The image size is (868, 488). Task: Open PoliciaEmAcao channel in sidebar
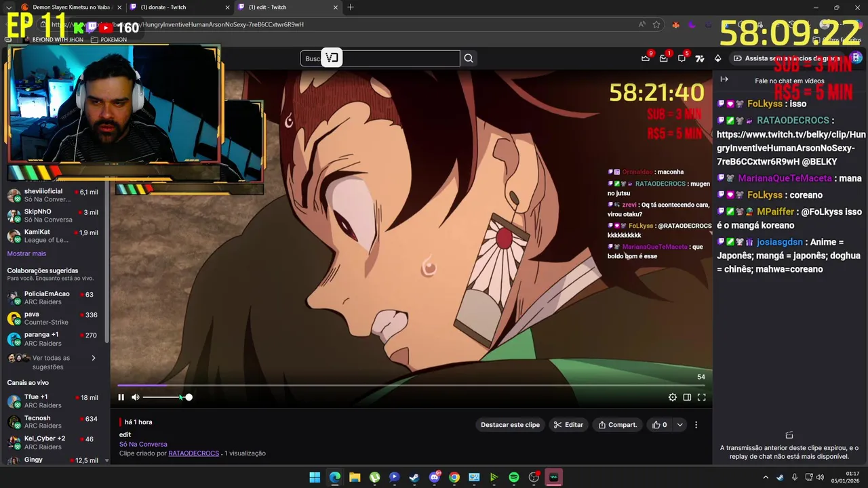click(53, 298)
